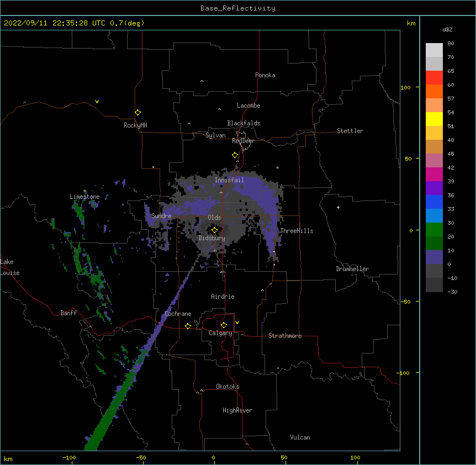Click the white asterisk marker east of Innisfail
Image resolution: width=476 pixels, height=465 pixels.
[277, 167]
